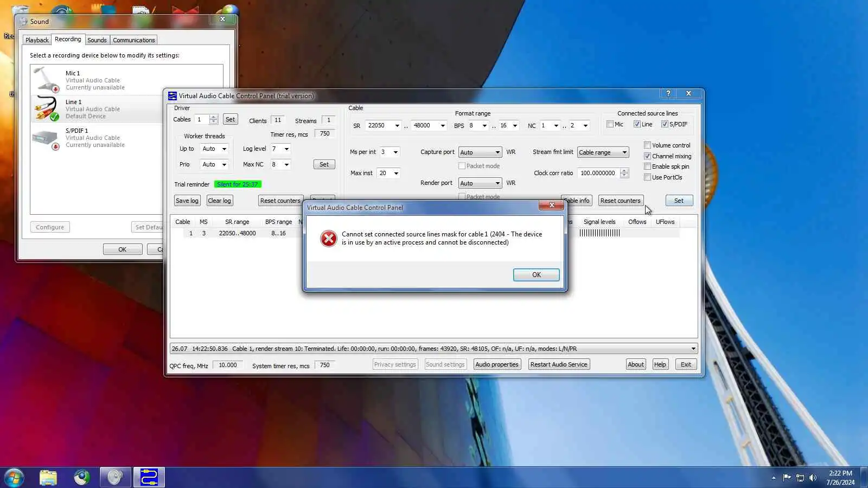Click the Action Center flag icon
The image size is (868, 488).
tap(787, 478)
